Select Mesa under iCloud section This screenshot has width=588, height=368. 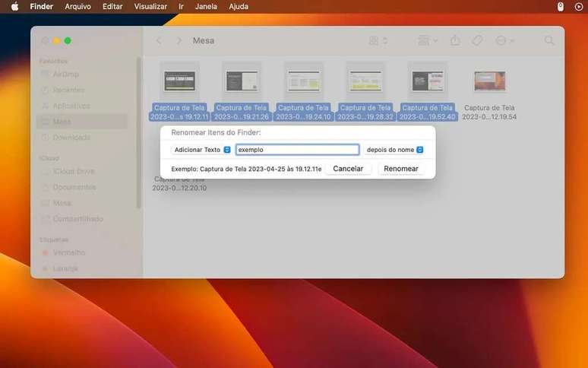62,203
